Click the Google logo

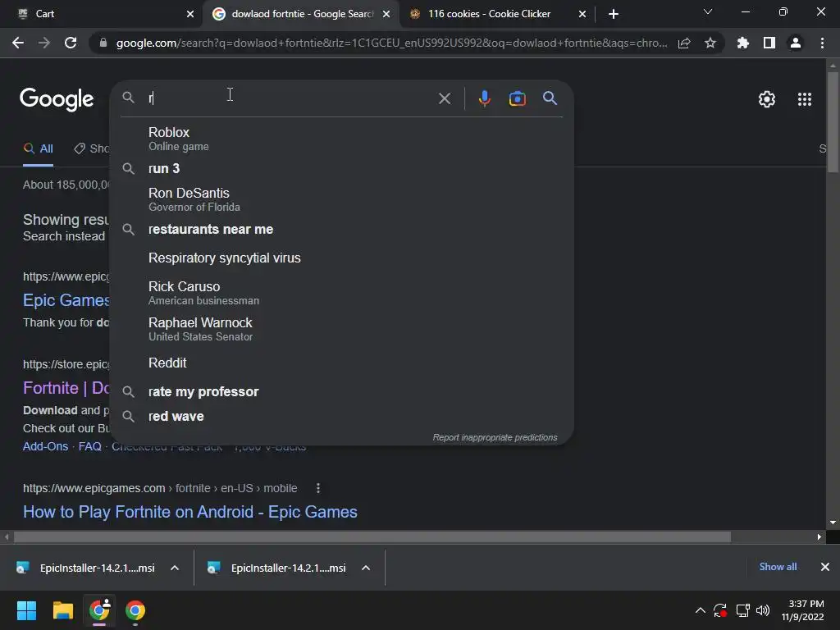coord(57,99)
